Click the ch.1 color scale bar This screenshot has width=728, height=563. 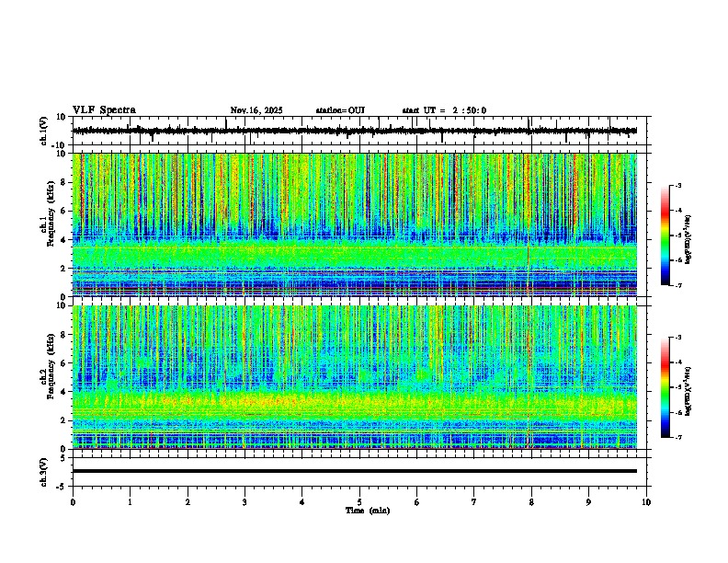(x=665, y=236)
